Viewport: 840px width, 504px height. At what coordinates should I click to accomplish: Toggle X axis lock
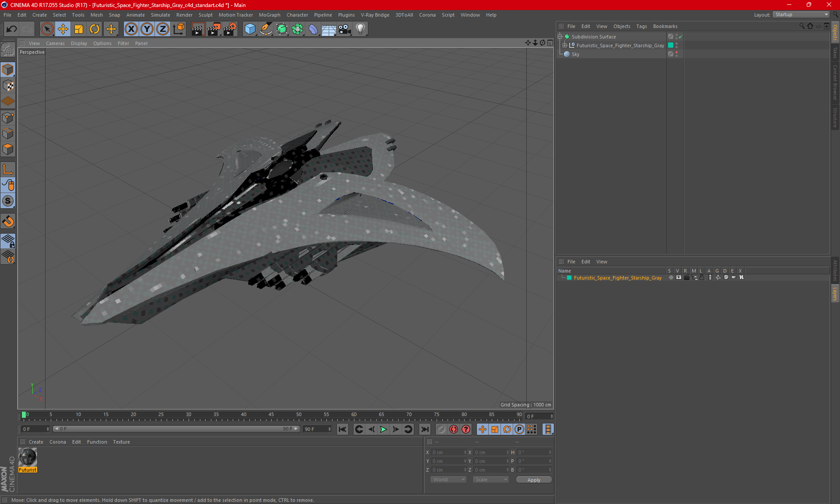pyautogui.click(x=131, y=29)
